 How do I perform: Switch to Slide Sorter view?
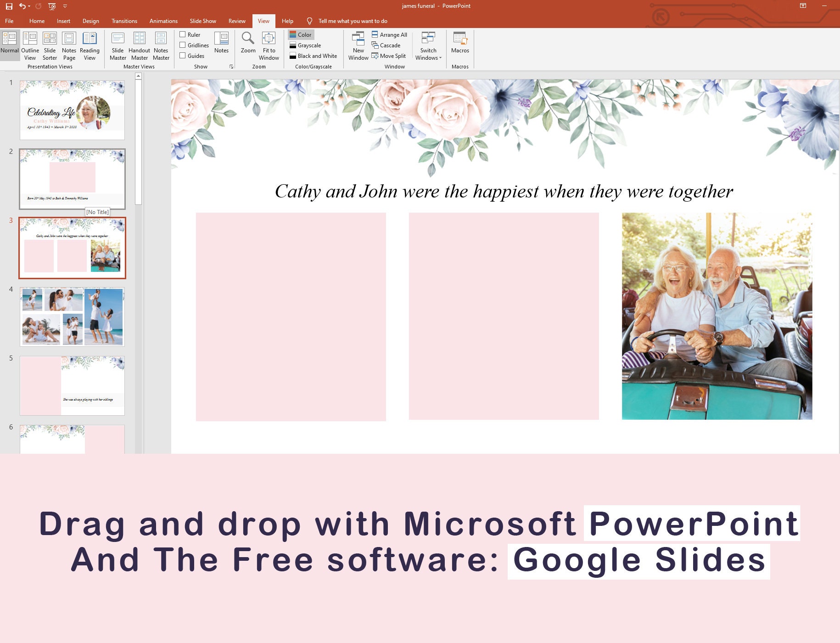[50, 45]
